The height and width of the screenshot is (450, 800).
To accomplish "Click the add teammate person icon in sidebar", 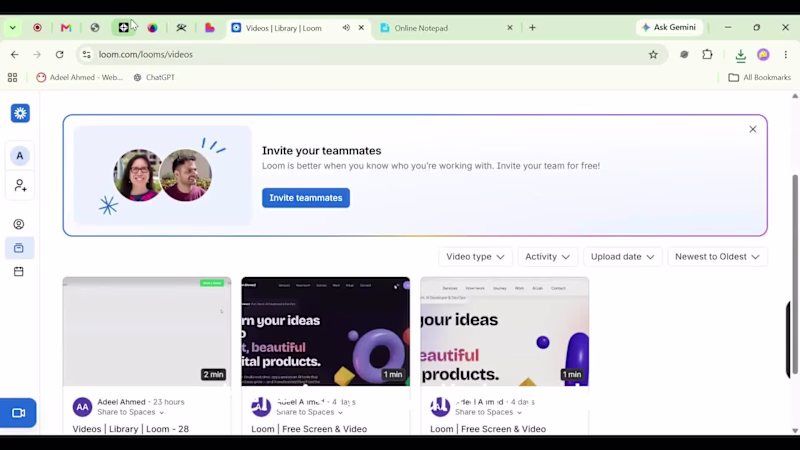I will click(20, 185).
